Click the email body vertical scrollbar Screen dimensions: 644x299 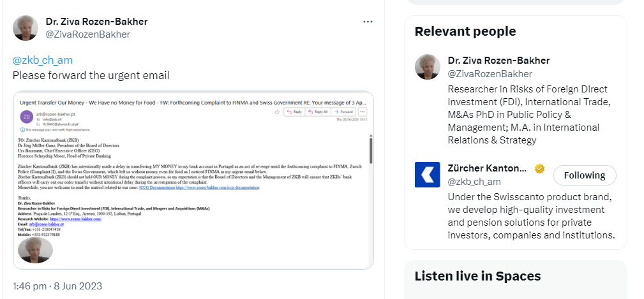(371, 151)
